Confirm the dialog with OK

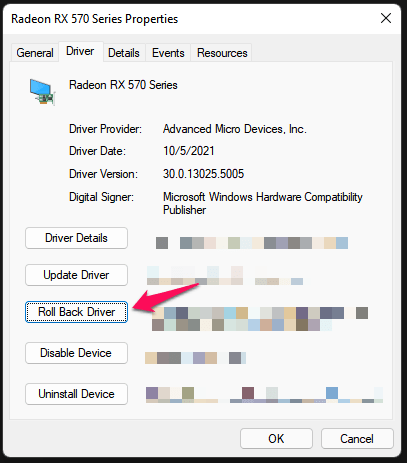pyautogui.click(x=276, y=439)
